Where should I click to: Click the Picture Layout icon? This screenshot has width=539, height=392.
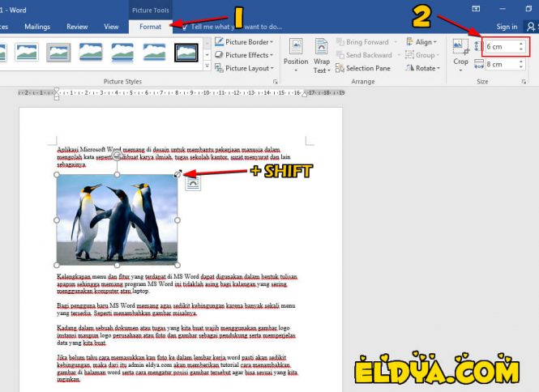[x=219, y=68]
